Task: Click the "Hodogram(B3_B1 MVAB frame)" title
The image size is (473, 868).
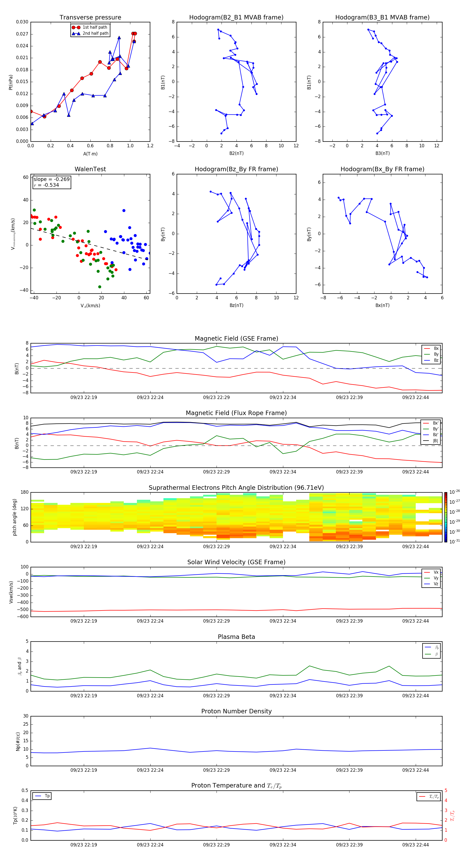Action: (x=382, y=18)
